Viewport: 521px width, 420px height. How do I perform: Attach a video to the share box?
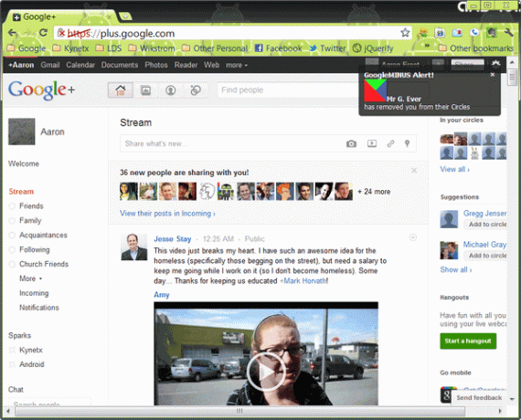[372, 143]
